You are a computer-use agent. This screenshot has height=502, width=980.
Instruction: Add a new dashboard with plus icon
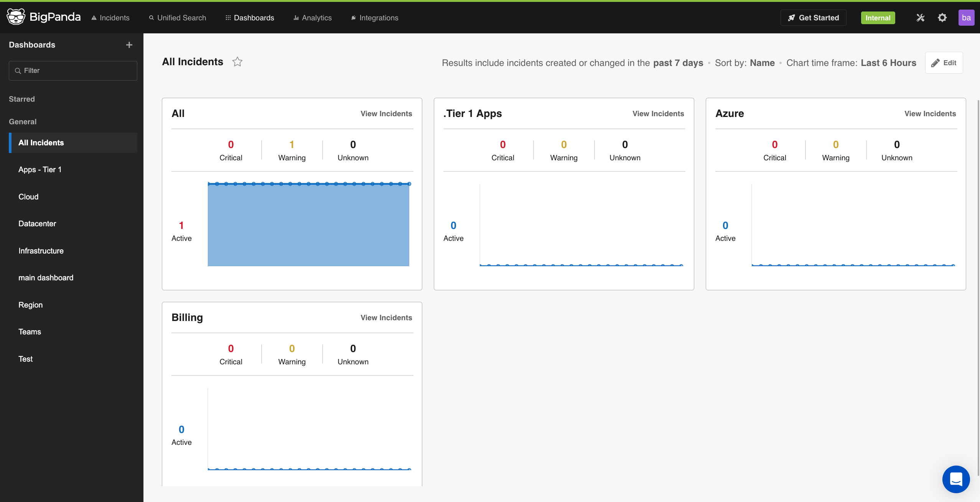click(x=129, y=45)
